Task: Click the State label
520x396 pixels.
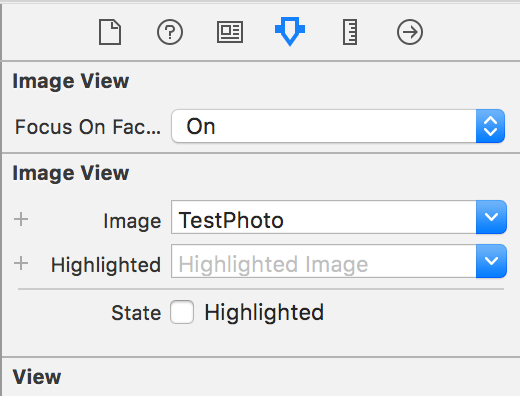Action: [x=136, y=313]
